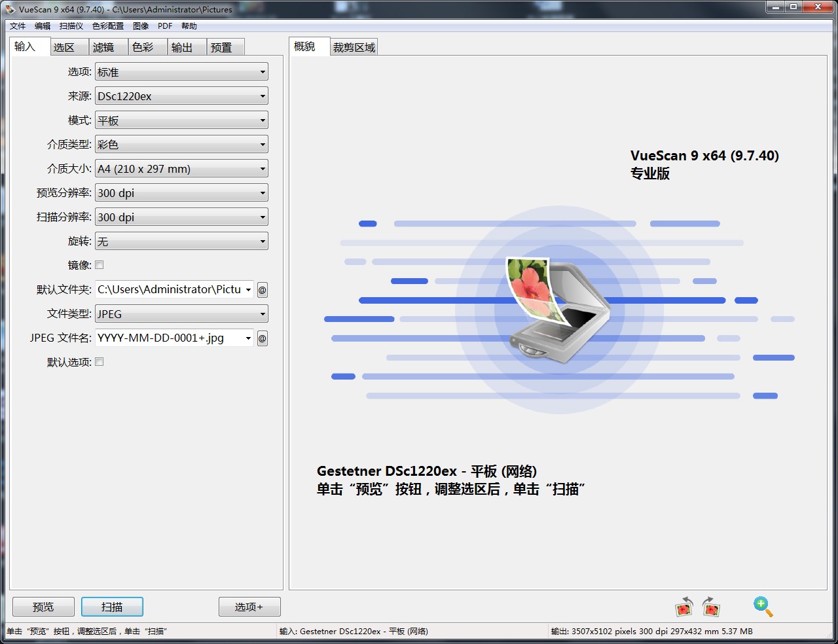Click the bold Gestetner DSc1220ex heading in preview
Viewport: 838px width, 644px height.
[427, 471]
